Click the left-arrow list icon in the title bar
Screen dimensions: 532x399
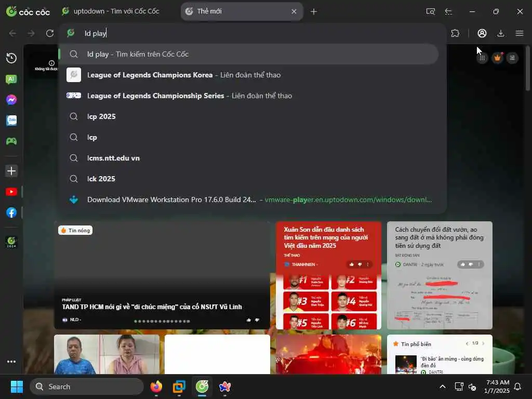point(448,11)
